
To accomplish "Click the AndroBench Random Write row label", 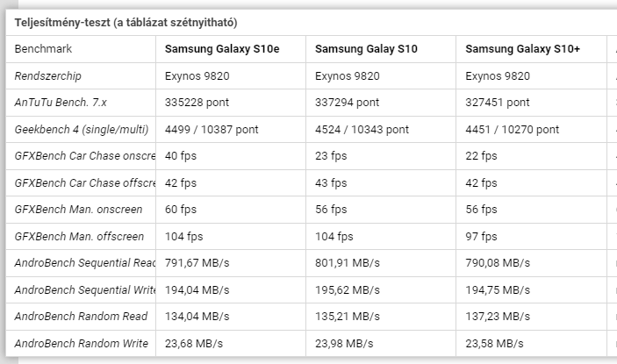I will coord(82,344).
